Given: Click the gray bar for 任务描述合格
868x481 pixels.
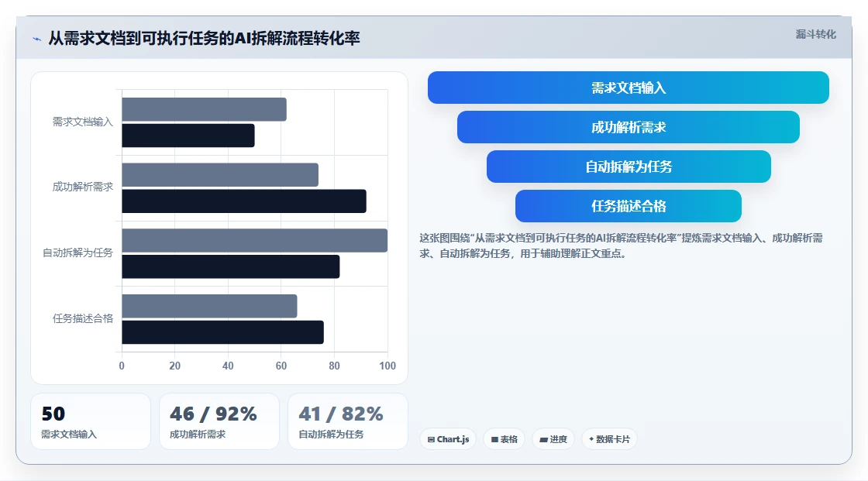Looking at the screenshot, I should (x=210, y=306).
